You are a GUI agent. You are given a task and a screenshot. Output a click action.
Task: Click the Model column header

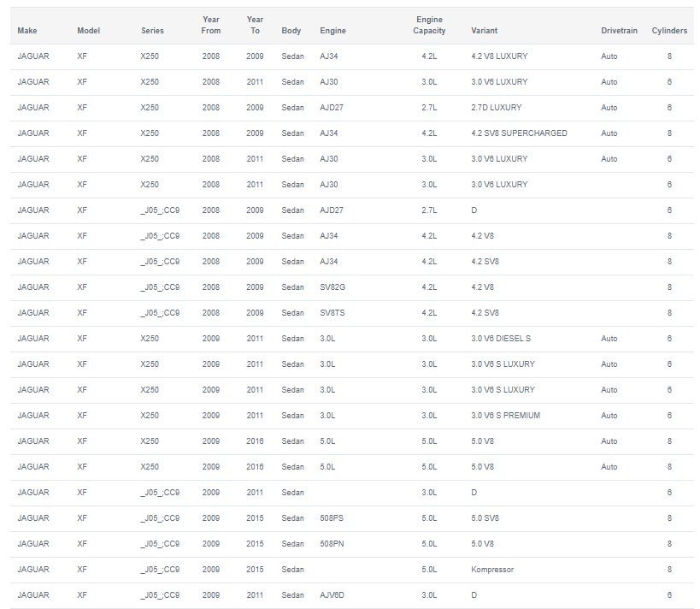(x=88, y=31)
